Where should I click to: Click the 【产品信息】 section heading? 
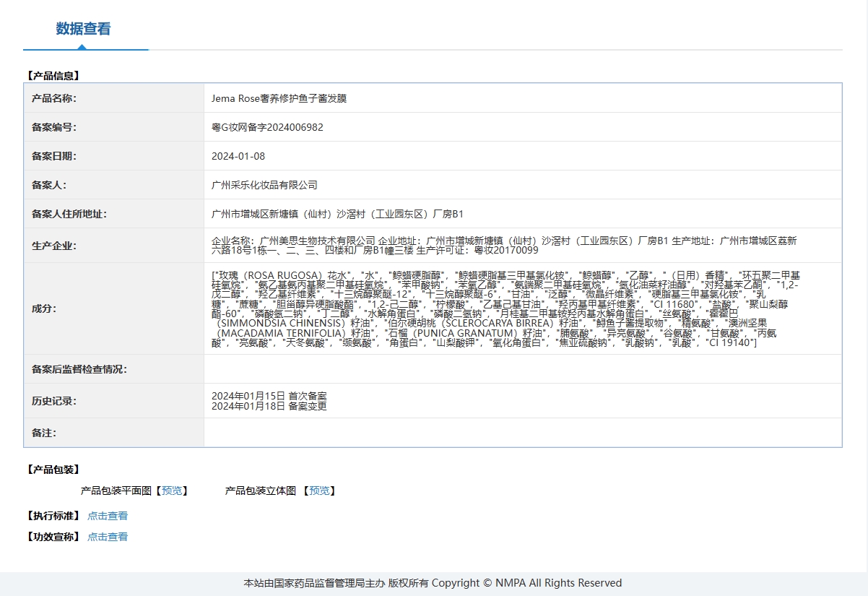(53, 75)
